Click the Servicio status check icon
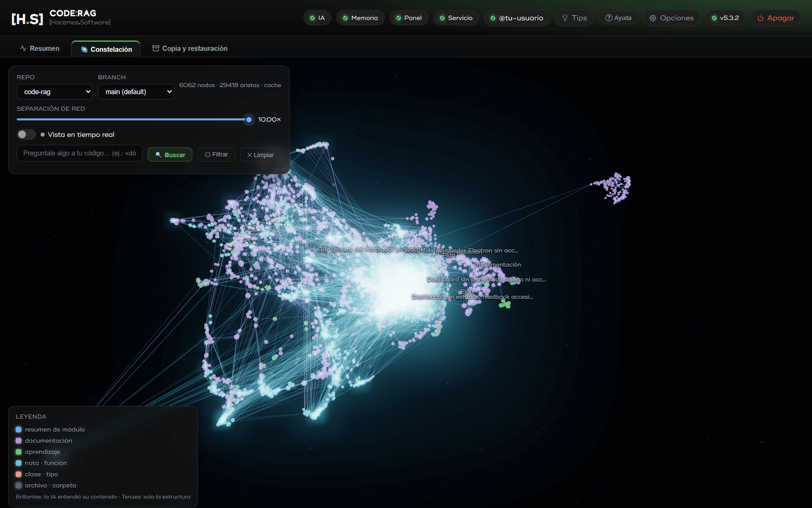 (x=442, y=18)
